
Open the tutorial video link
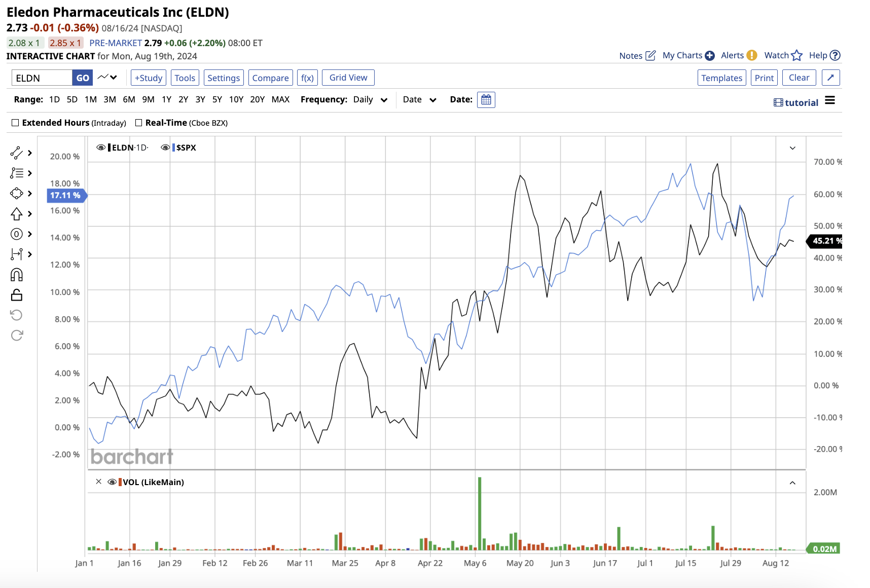coord(796,102)
